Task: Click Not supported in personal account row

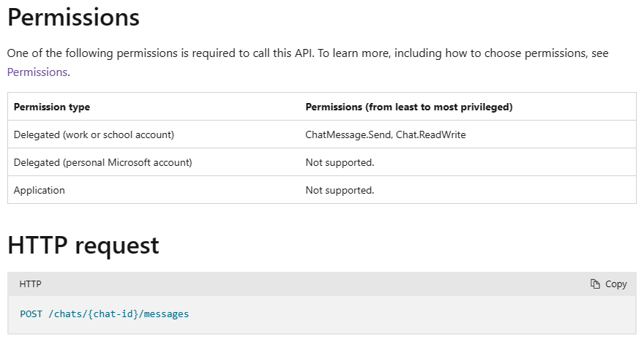Action: 340,163
